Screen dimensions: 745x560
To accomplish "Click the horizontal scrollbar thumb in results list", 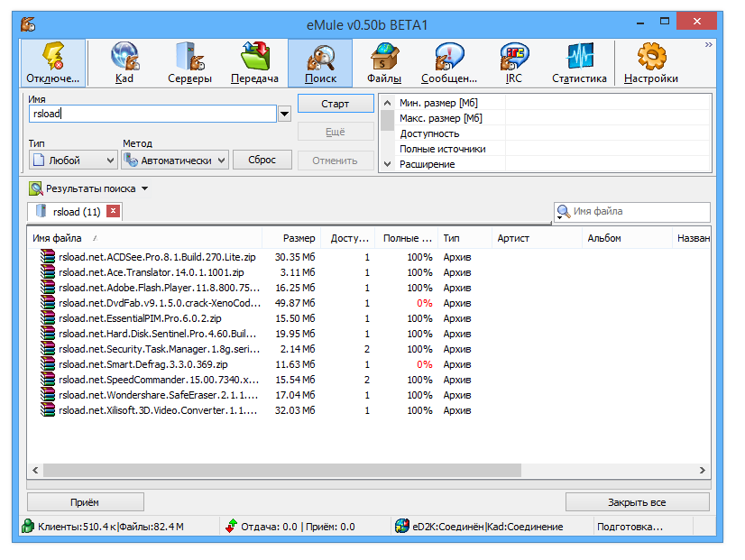I will pyautogui.click(x=282, y=470).
